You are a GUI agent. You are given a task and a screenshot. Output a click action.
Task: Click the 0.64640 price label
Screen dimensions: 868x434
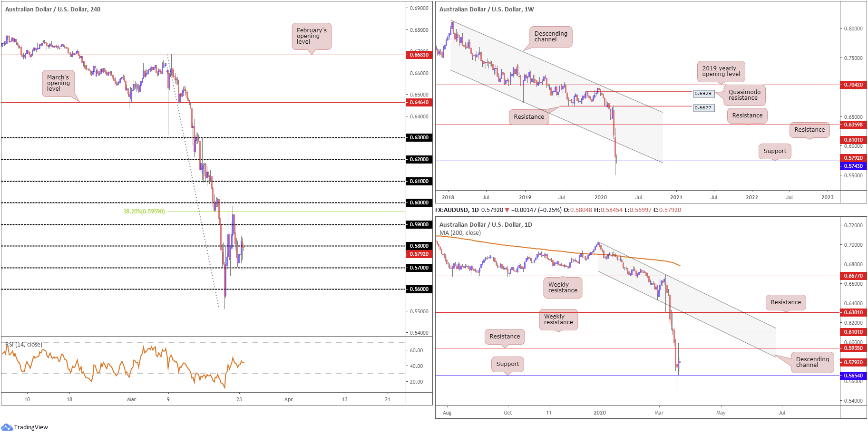click(419, 102)
